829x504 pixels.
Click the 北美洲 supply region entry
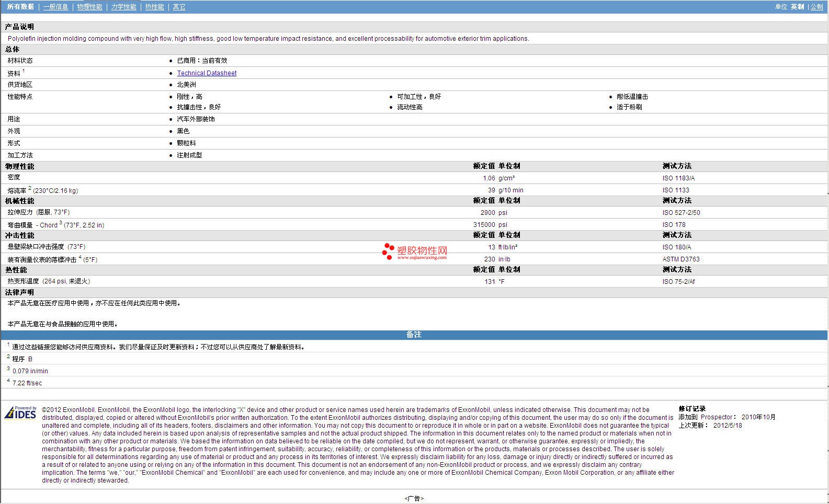point(186,85)
